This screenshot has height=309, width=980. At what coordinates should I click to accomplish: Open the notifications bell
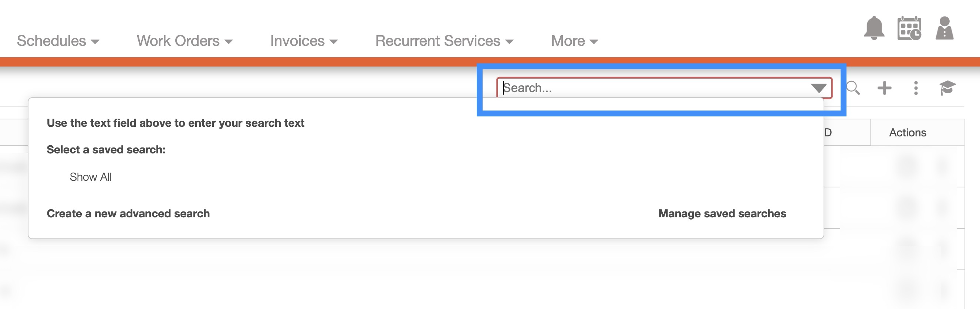[874, 28]
